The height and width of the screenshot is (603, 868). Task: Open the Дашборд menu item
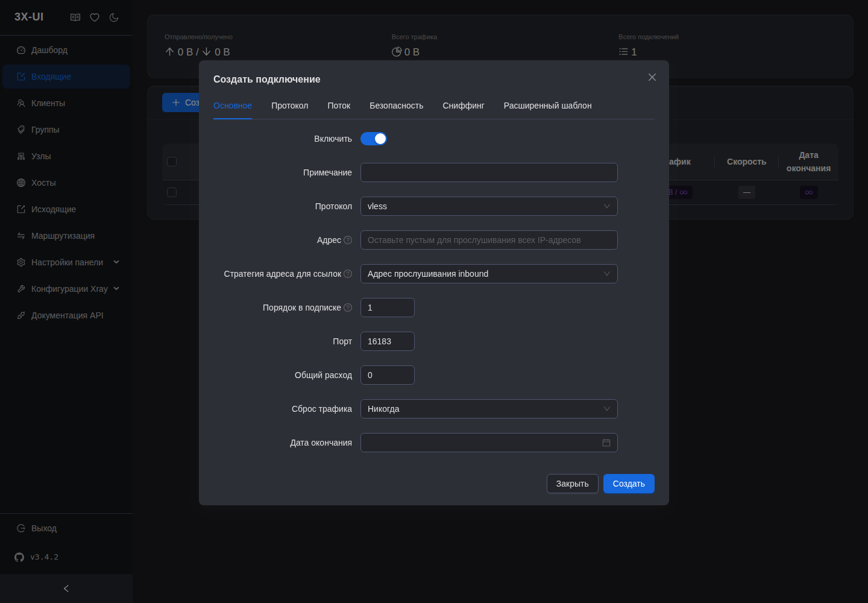(x=66, y=50)
